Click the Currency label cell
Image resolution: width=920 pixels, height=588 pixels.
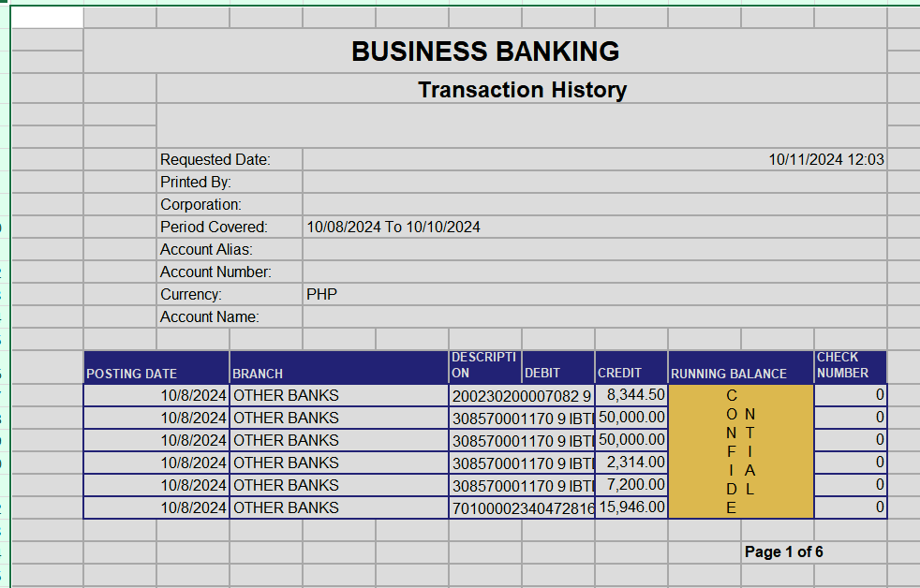pos(230,294)
